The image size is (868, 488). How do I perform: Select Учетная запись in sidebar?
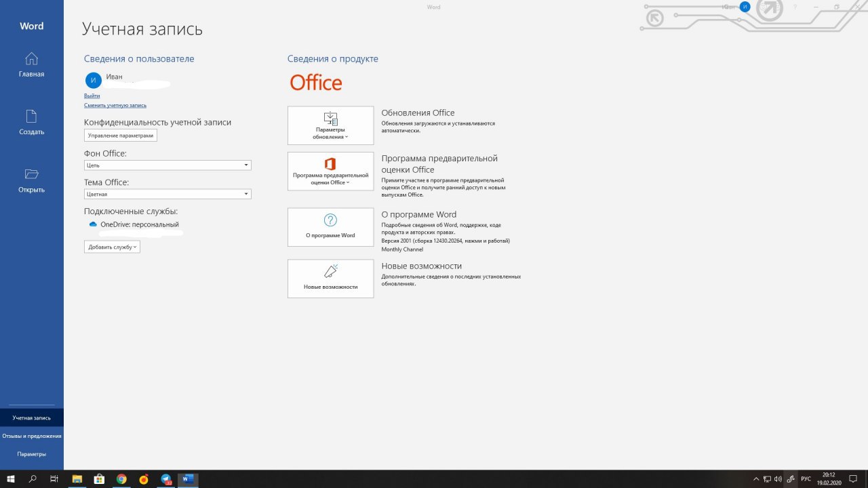32,418
